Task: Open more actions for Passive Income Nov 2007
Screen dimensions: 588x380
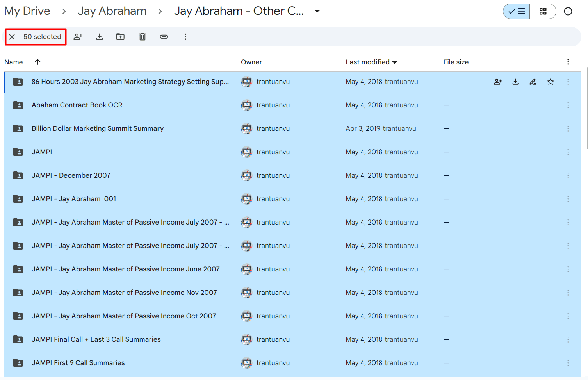Action: (568, 293)
